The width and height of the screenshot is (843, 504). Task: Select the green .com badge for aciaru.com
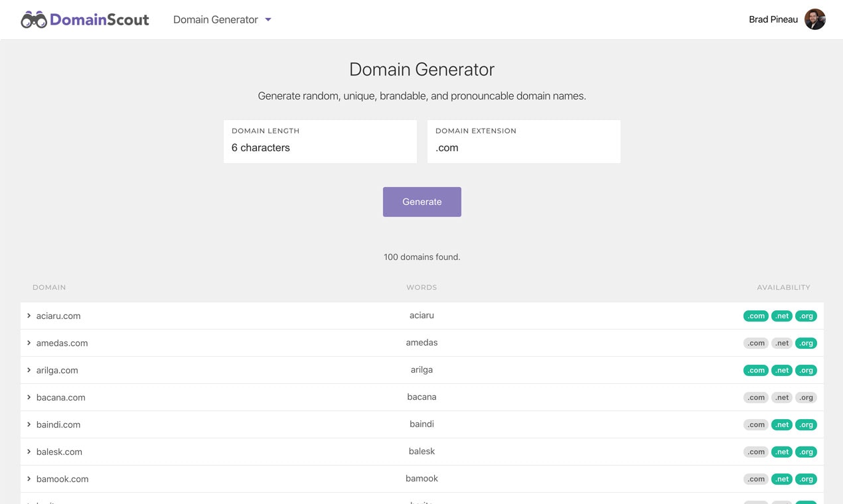[755, 316]
